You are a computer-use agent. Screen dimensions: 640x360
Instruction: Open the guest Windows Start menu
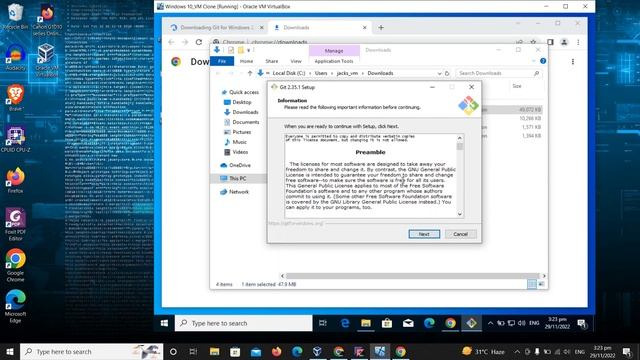click(x=164, y=323)
